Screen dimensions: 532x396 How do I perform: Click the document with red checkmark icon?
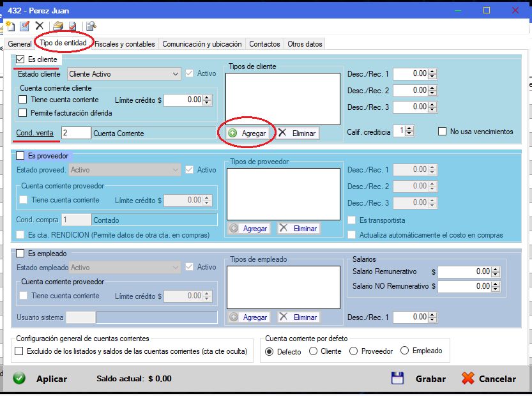pyautogui.click(x=73, y=26)
